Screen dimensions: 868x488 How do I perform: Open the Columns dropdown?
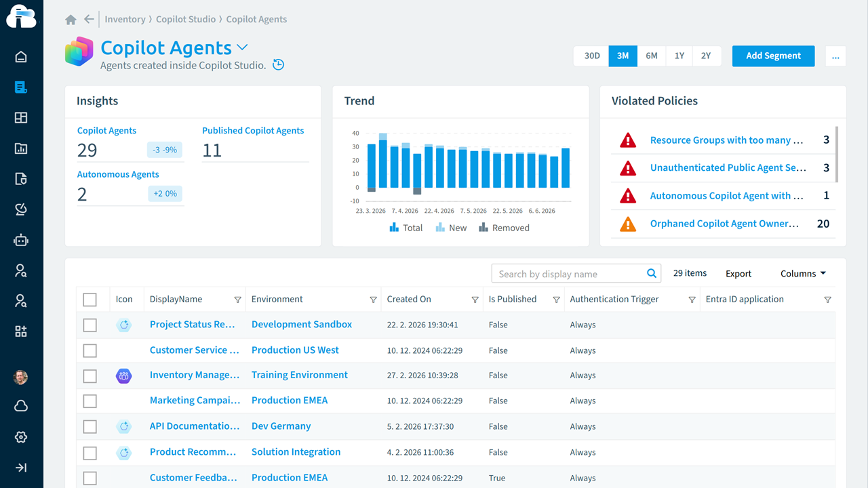(803, 274)
